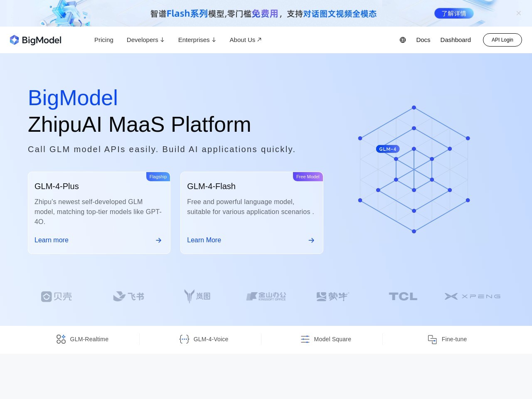Click the 了解详情 banner button
This screenshot has height=399, width=532.
[454, 13]
